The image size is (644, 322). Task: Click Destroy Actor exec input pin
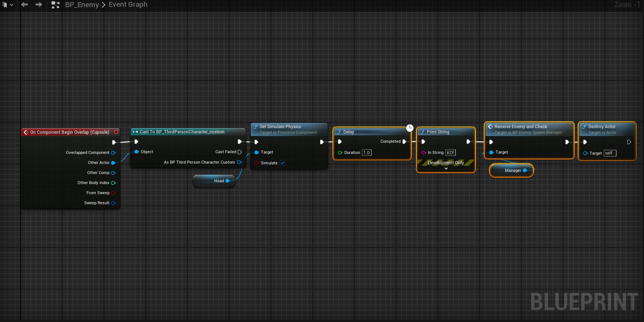(585, 142)
